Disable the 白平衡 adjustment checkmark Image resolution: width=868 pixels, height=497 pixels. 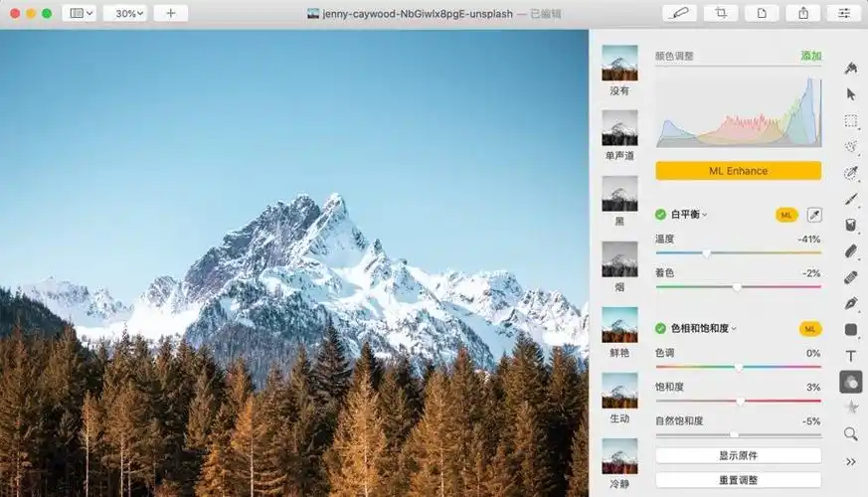click(661, 215)
